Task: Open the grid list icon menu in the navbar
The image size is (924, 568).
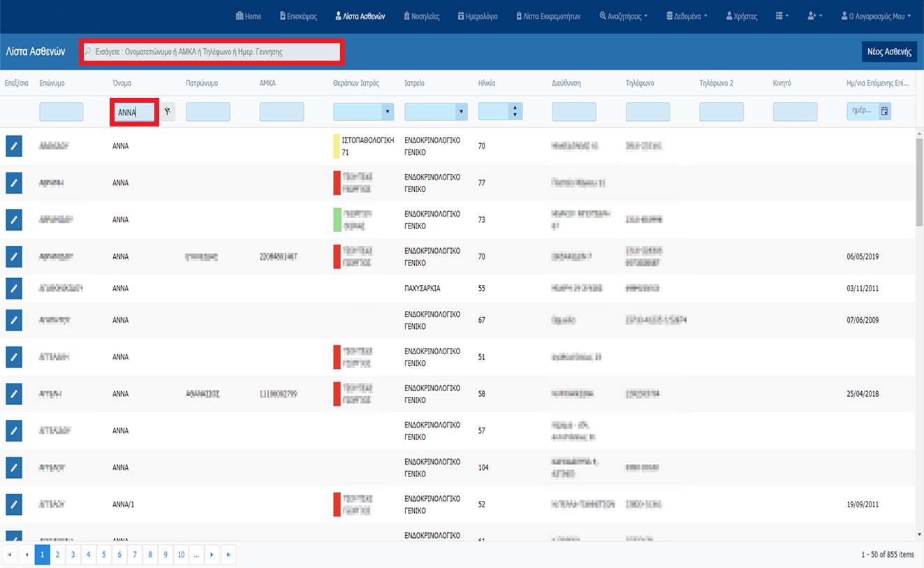Action: click(x=782, y=16)
